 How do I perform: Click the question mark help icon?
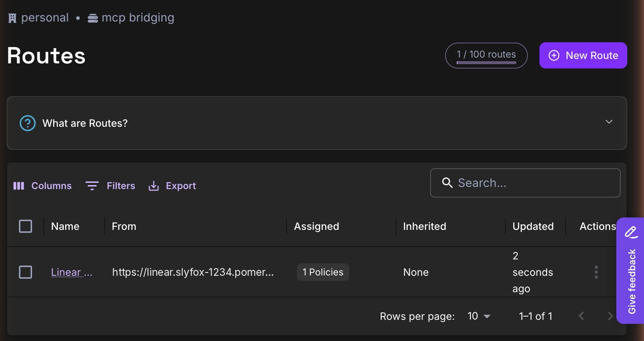(28, 123)
